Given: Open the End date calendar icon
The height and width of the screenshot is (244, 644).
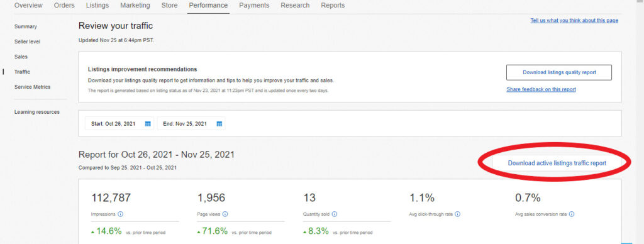Looking at the screenshot, I should (219, 124).
